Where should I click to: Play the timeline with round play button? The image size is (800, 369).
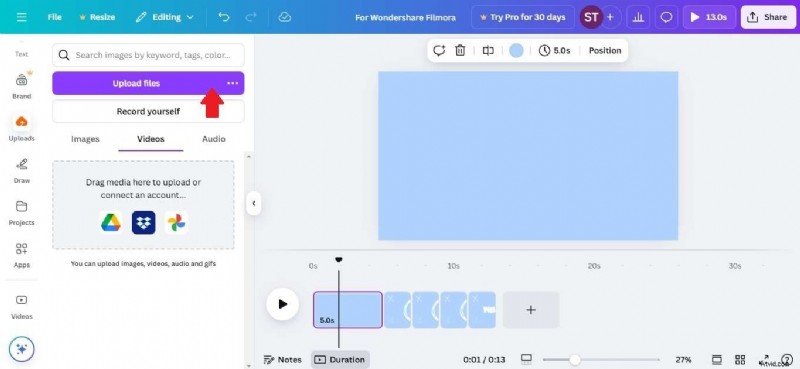282,304
